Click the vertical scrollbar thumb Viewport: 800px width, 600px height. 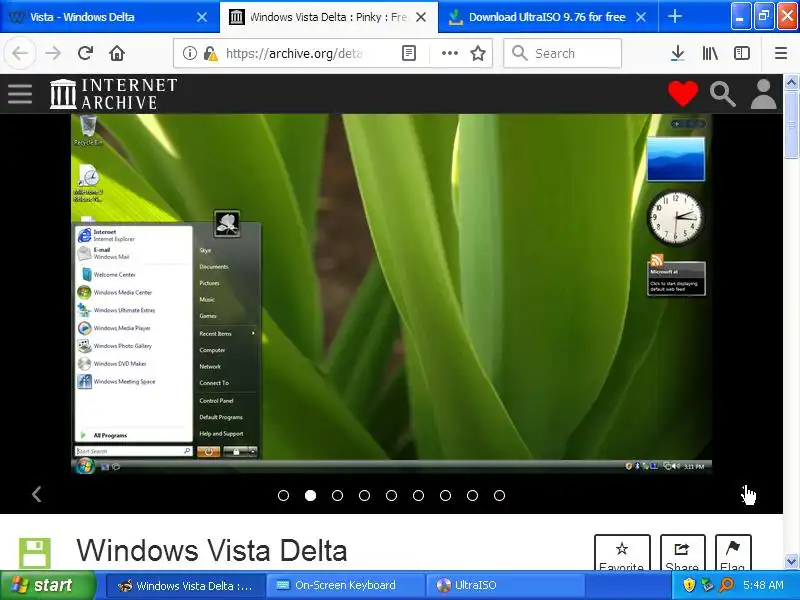coord(791,124)
